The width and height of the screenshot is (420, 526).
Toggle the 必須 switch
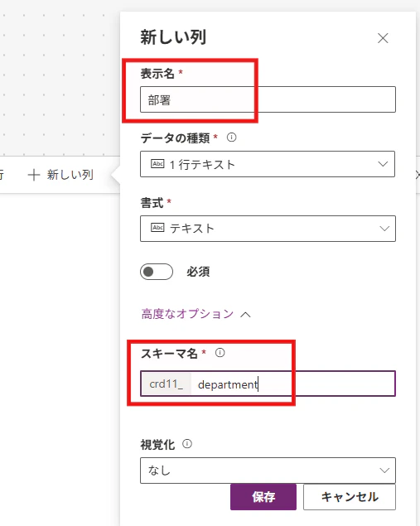[157, 272]
